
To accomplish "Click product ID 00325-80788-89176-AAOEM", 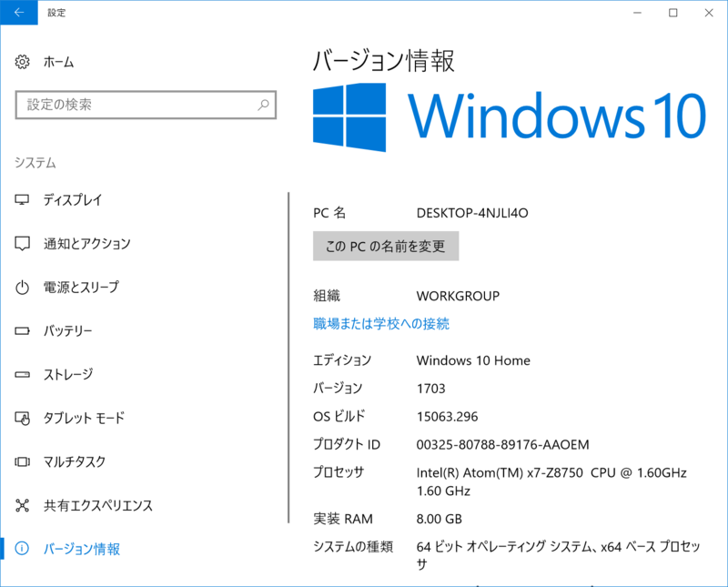I will tap(503, 444).
